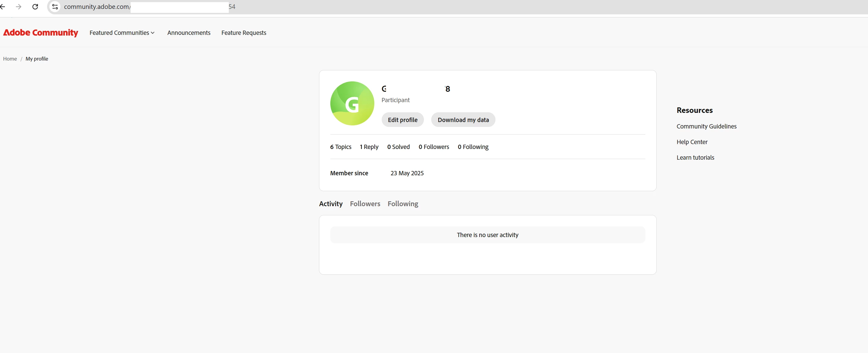Open the 0 Followers stat link

(434, 147)
